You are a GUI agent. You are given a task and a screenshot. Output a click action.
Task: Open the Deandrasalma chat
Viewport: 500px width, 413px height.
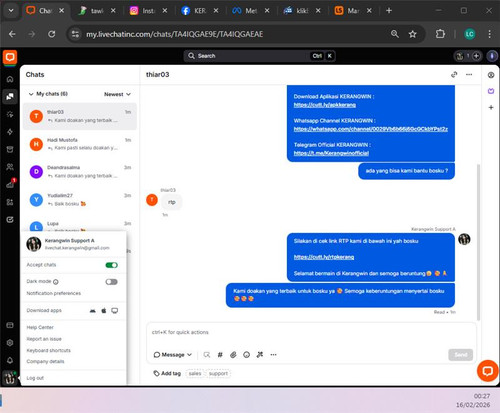click(x=80, y=172)
